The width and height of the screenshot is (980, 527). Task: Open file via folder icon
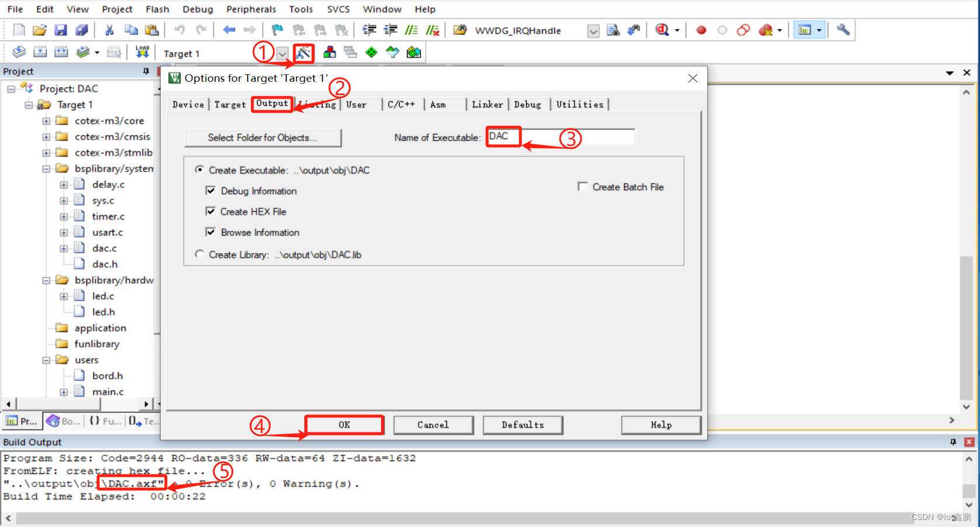coord(39,30)
